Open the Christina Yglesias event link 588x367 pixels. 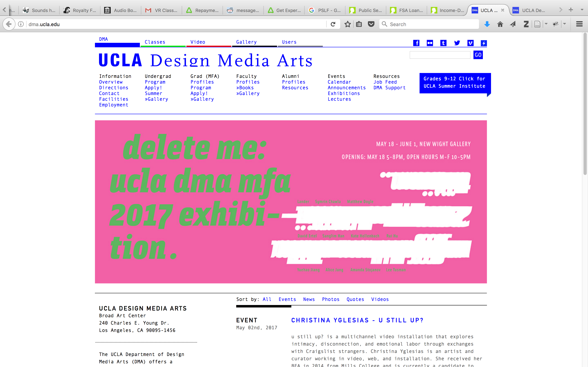(357, 320)
